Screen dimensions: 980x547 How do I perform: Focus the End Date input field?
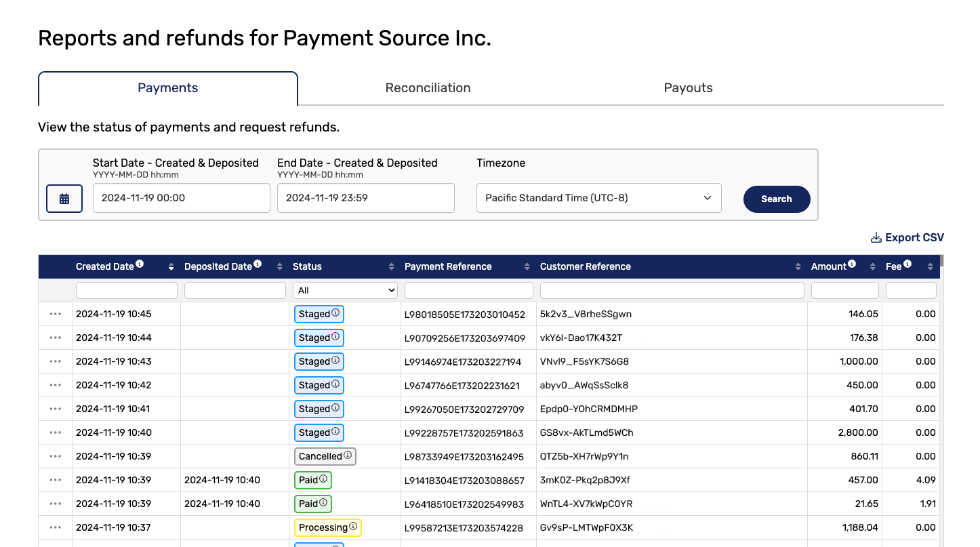click(366, 198)
